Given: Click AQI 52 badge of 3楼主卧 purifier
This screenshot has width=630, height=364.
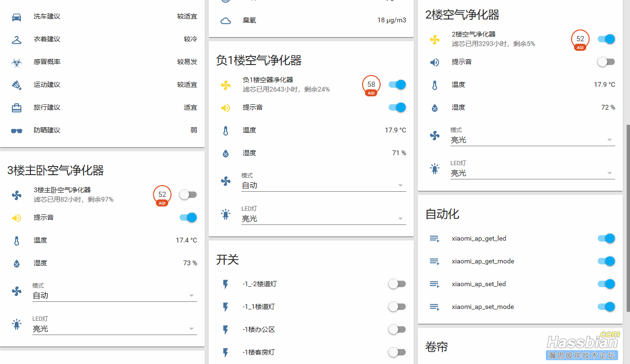Looking at the screenshot, I should [x=162, y=196].
